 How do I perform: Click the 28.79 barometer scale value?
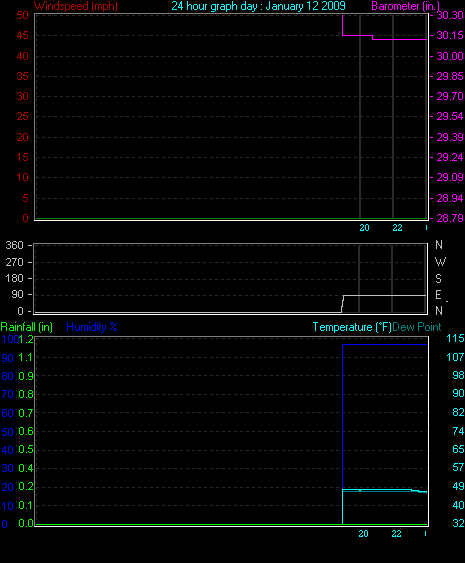[x=450, y=218]
